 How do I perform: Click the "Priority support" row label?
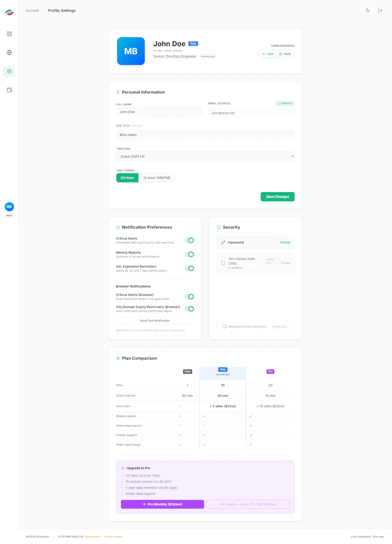126,435
